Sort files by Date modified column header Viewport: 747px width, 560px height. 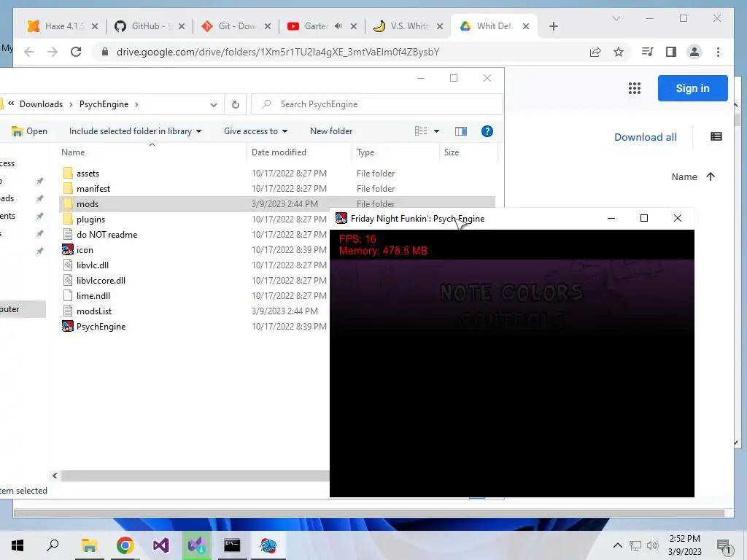pos(279,152)
